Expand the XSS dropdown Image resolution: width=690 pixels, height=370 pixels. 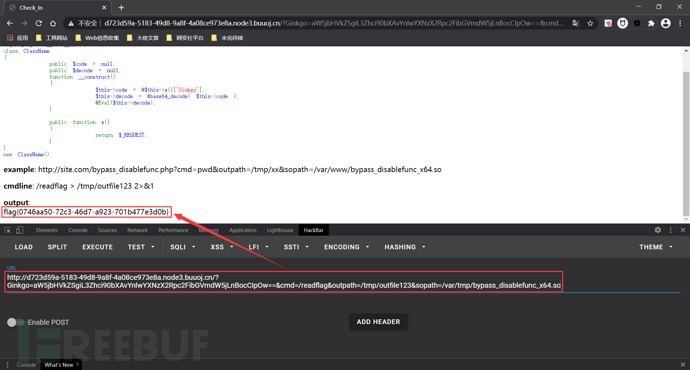221,247
